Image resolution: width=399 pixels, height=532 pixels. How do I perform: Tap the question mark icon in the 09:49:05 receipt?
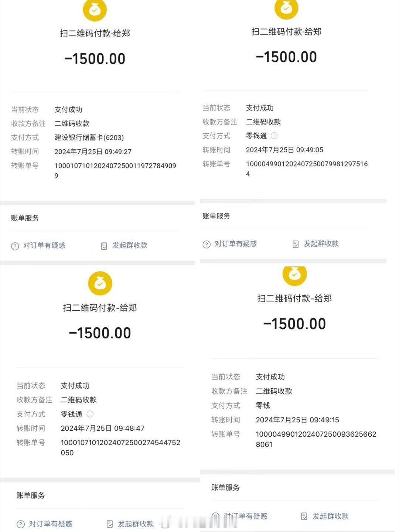(207, 244)
